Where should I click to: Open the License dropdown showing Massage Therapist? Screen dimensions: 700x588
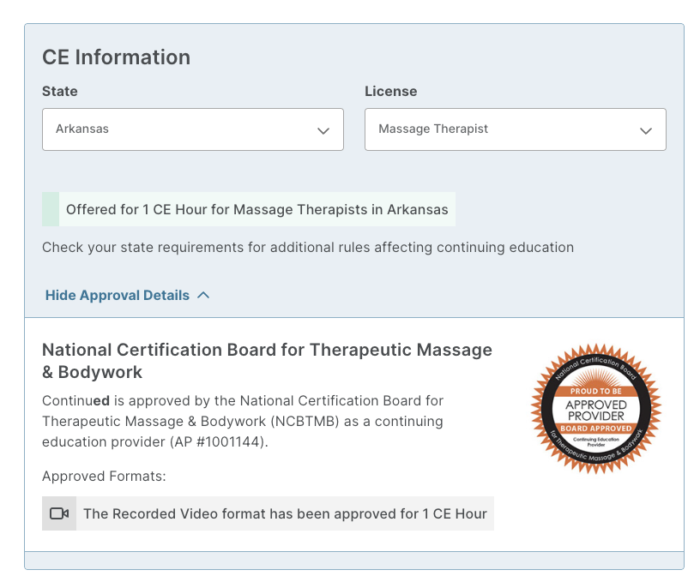[x=515, y=129]
